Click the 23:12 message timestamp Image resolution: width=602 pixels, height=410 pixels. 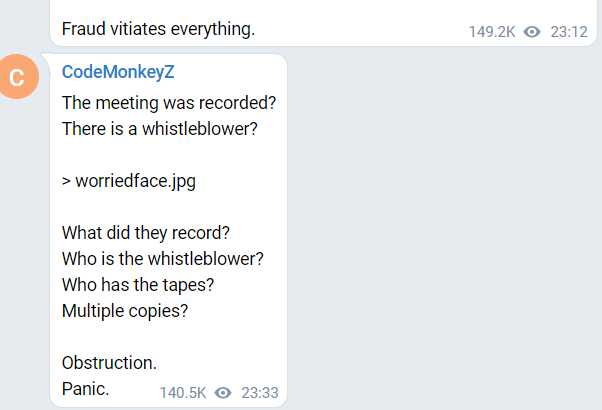click(568, 32)
